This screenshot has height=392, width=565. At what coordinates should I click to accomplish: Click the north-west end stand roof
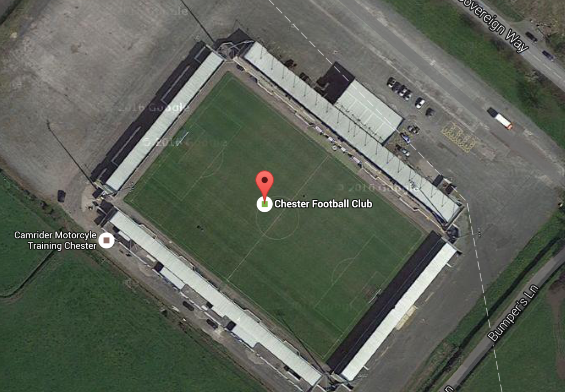[x=164, y=121]
